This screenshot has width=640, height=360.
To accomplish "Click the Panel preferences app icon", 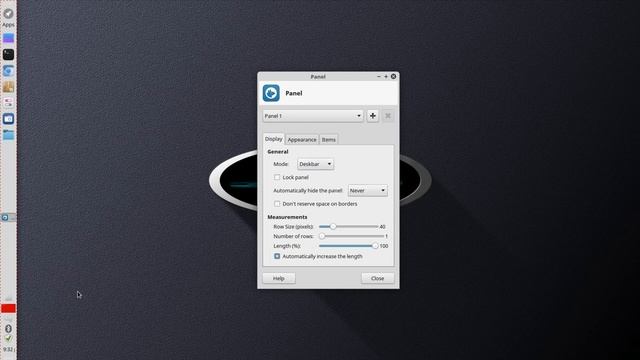I will [271, 93].
